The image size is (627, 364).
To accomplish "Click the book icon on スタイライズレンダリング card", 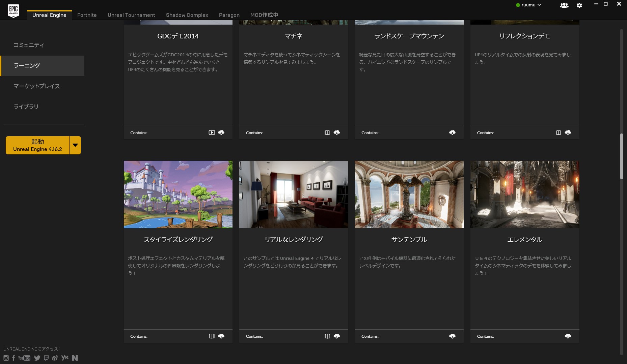I will point(212,336).
